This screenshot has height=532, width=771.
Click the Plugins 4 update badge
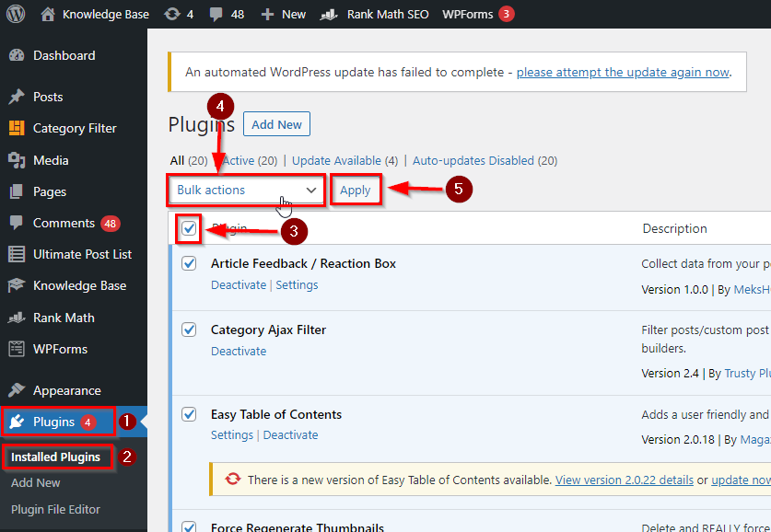[88, 422]
